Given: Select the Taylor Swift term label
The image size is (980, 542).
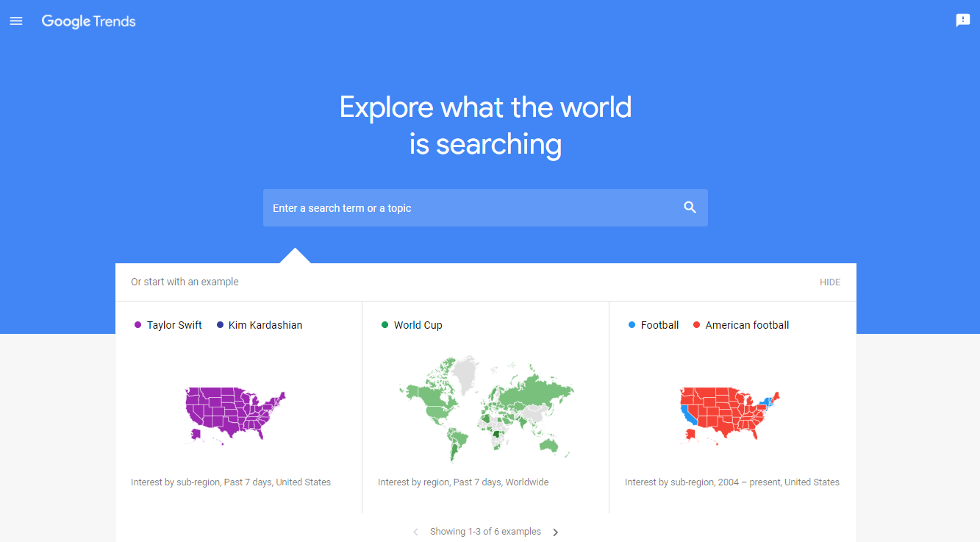Looking at the screenshot, I should [x=174, y=325].
